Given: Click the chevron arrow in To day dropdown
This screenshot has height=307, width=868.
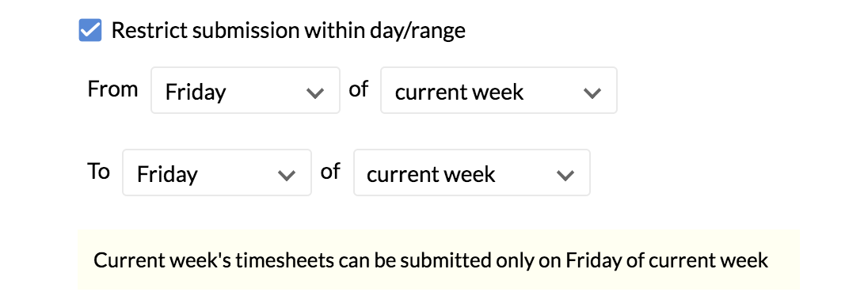Looking at the screenshot, I should coord(287,176).
